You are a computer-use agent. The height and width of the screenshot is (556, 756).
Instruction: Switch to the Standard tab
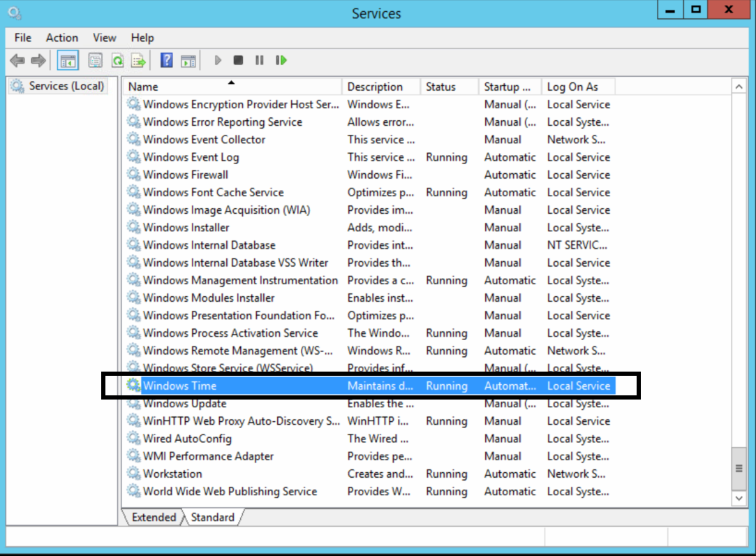[x=213, y=518]
